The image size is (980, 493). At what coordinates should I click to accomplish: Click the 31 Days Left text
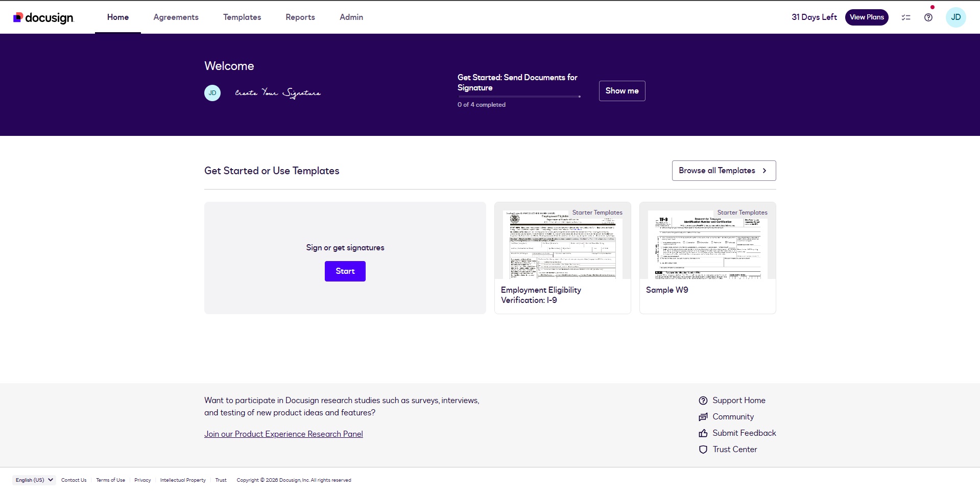[814, 17]
